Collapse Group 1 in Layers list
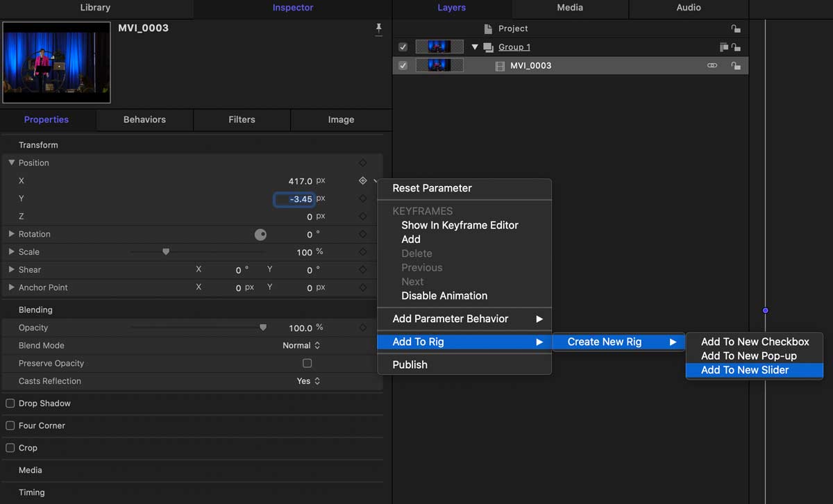This screenshot has width=833, height=504. 476,47
